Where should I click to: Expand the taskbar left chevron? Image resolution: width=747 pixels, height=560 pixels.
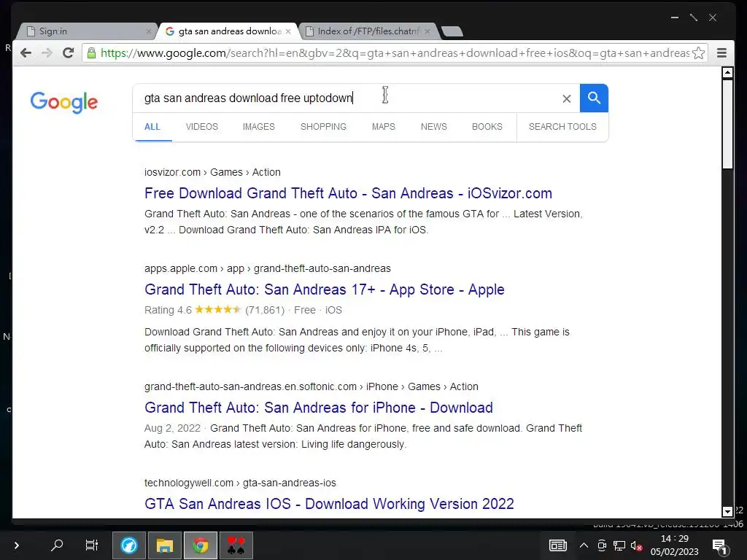pyautogui.click(x=17, y=545)
